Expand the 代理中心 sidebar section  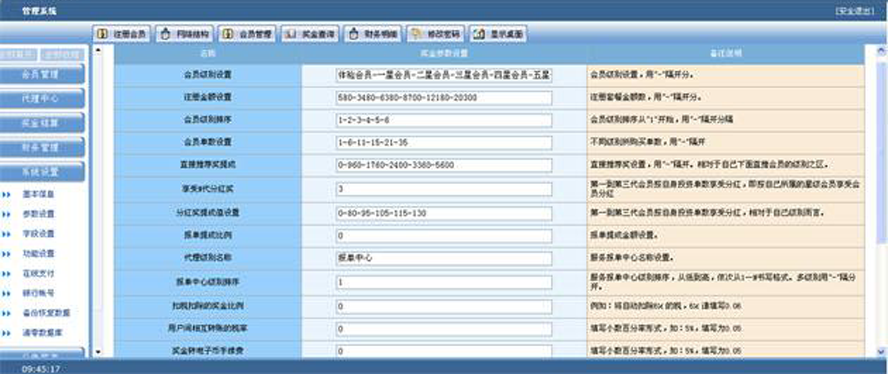pyautogui.click(x=42, y=98)
